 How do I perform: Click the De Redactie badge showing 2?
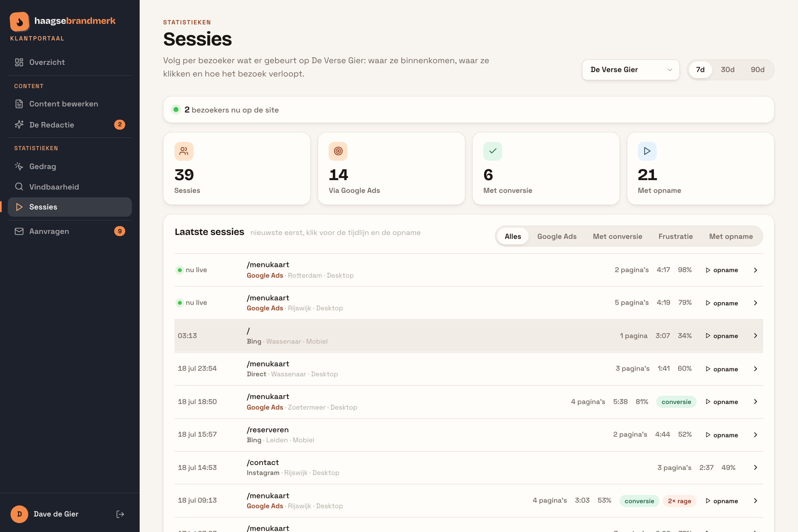119,124
